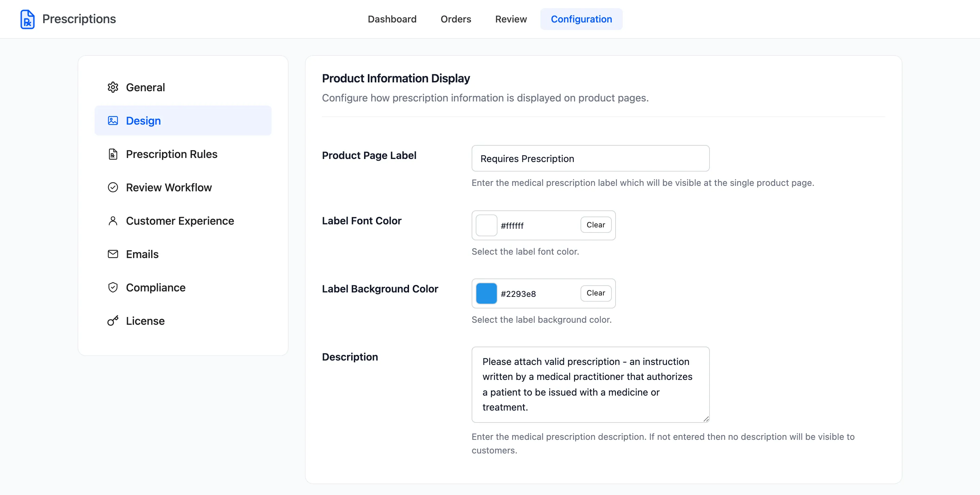Open the blue background color swatch
Viewport: 980px width, 495px height.
click(486, 293)
